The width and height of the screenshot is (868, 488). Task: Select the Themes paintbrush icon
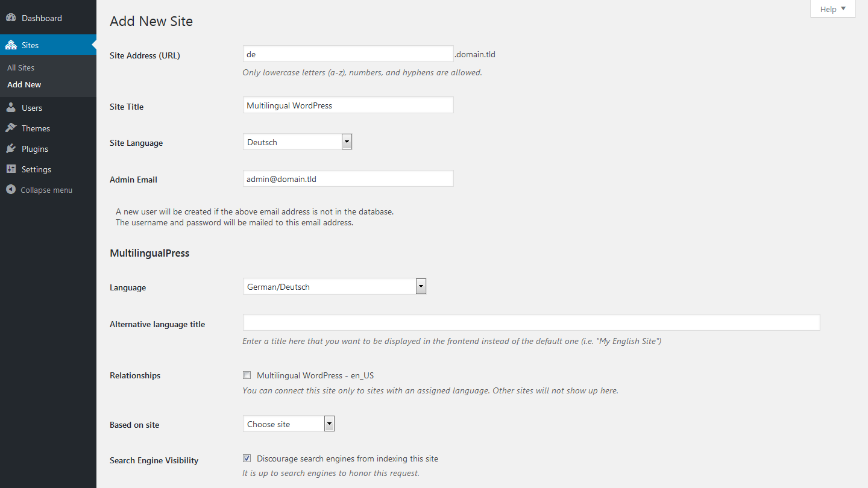point(11,128)
